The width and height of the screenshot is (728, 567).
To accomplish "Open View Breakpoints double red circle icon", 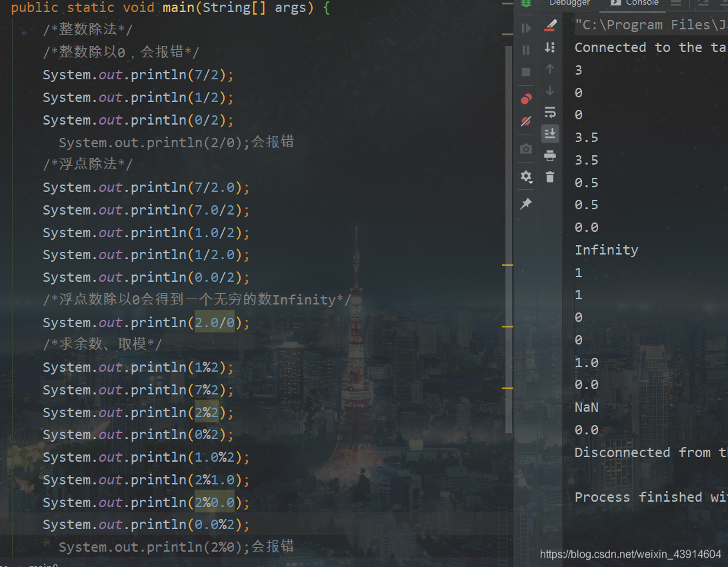I will pyautogui.click(x=526, y=99).
